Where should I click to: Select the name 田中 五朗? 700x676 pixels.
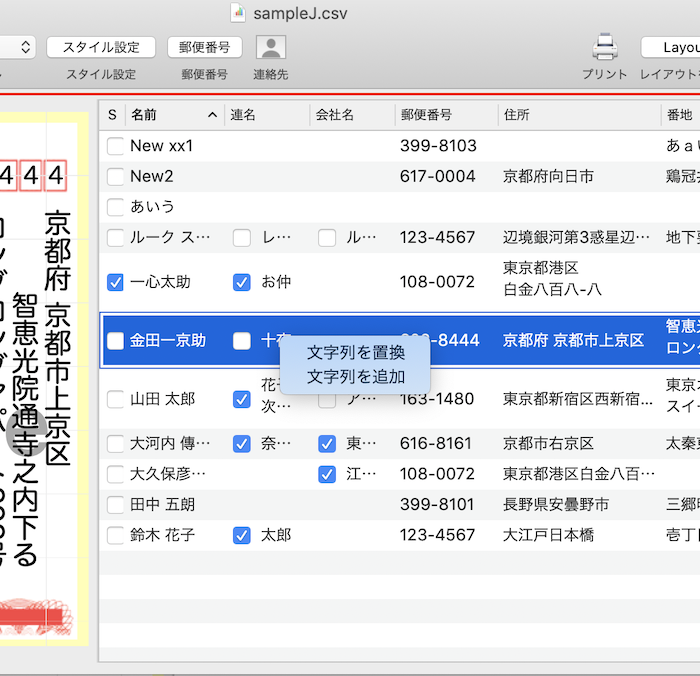162,505
